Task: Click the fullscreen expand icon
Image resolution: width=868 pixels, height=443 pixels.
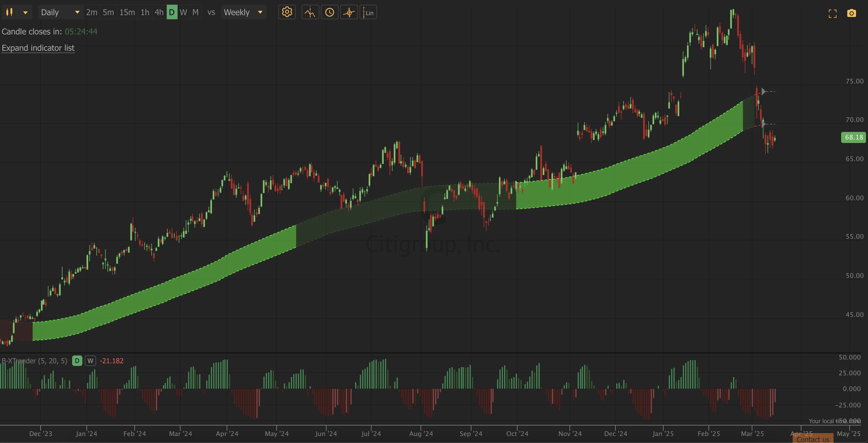Action: (x=832, y=13)
